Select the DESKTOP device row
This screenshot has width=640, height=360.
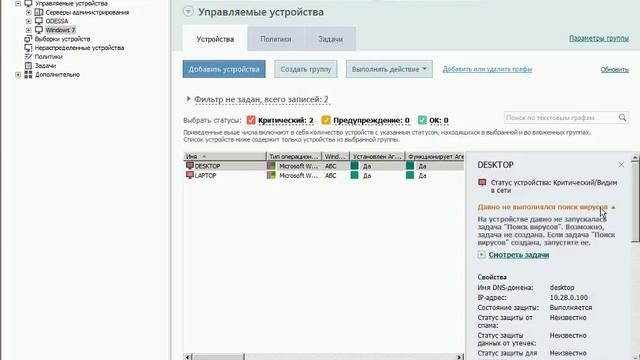(x=324, y=166)
